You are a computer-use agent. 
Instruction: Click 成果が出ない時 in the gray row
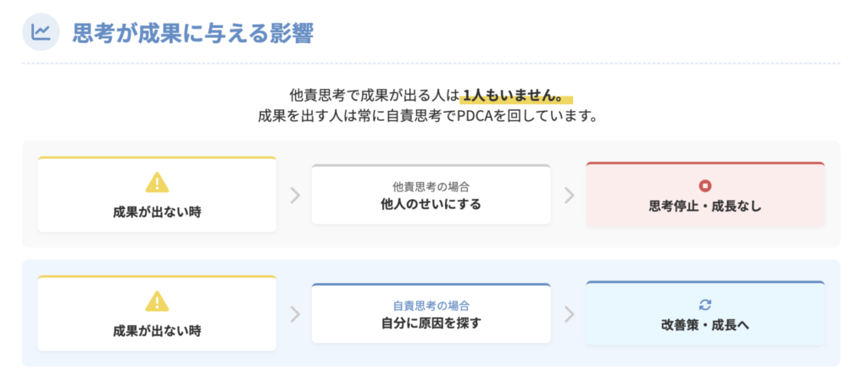pos(157,211)
